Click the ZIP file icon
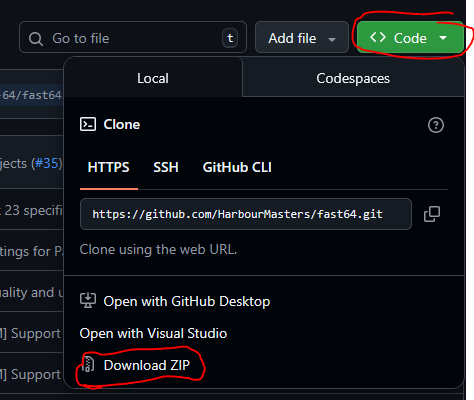474x400 pixels. point(88,365)
